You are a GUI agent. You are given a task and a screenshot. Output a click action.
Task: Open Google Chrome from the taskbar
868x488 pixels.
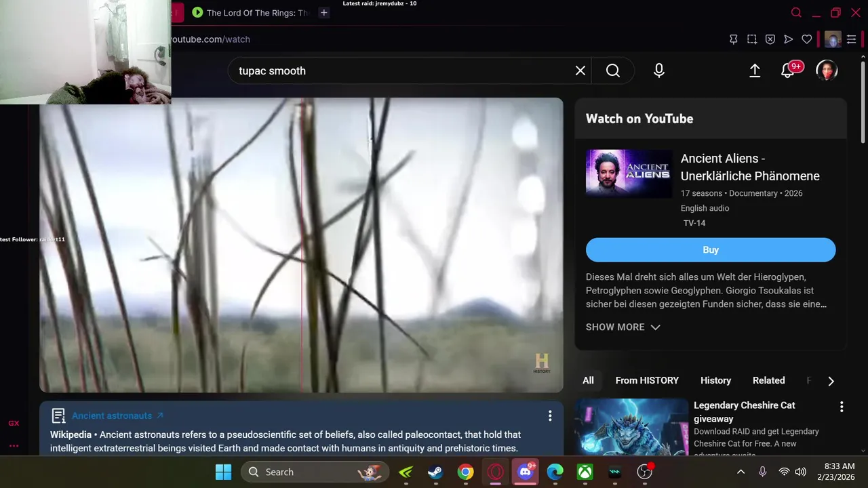tap(465, 472)
